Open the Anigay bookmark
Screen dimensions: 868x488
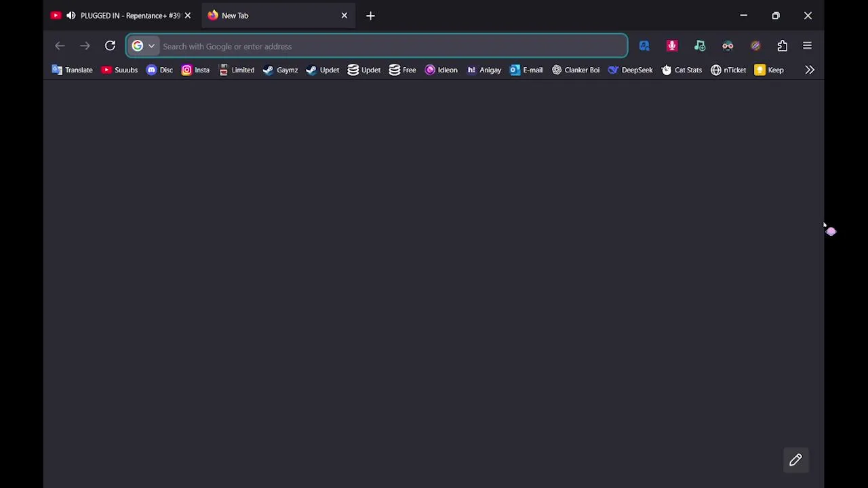pos(484,70)
